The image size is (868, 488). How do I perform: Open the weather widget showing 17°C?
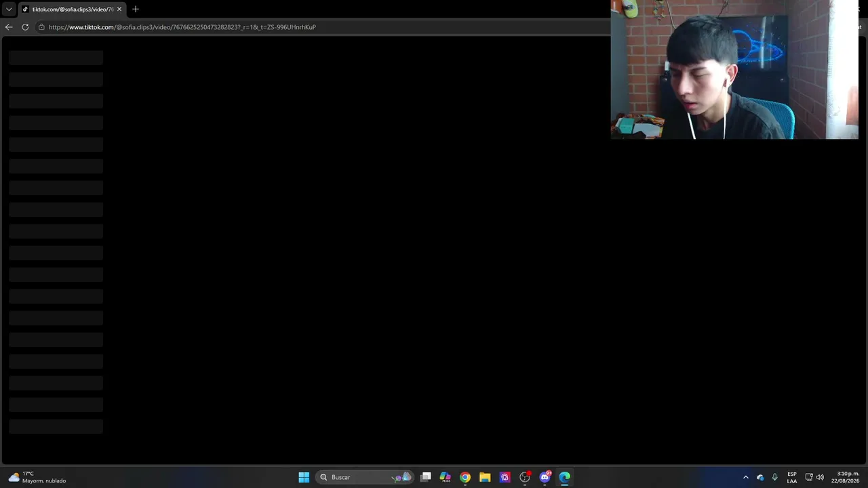[38, 477]
